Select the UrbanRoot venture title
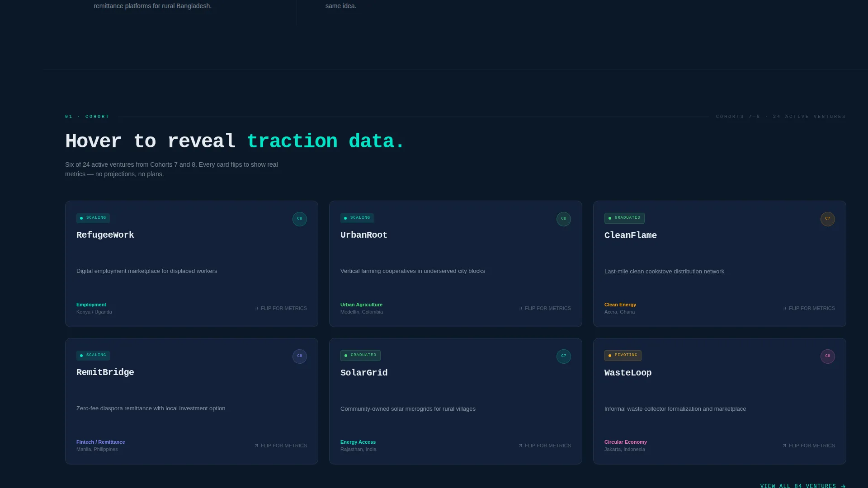Image resolution: width=868 pixels, height=488 pixels. pyautogui.click(x=364, y=235)
